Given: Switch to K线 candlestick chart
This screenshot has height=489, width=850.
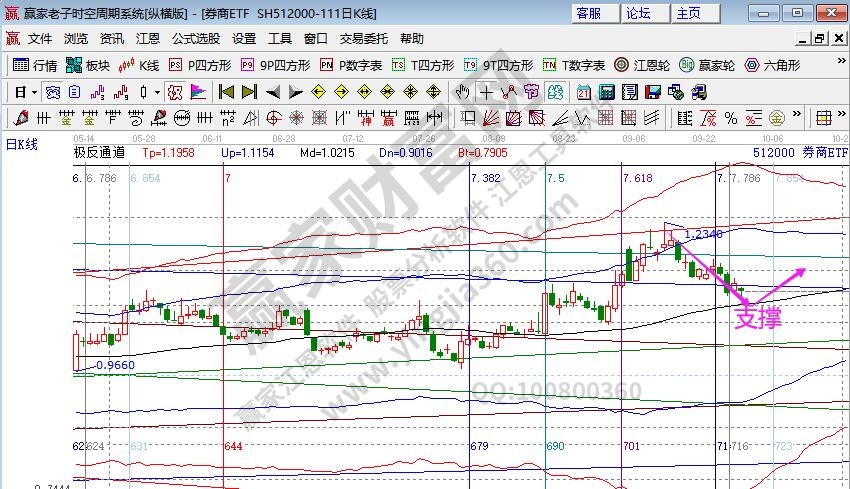Looking at the screenshot, I should [139, 65].
